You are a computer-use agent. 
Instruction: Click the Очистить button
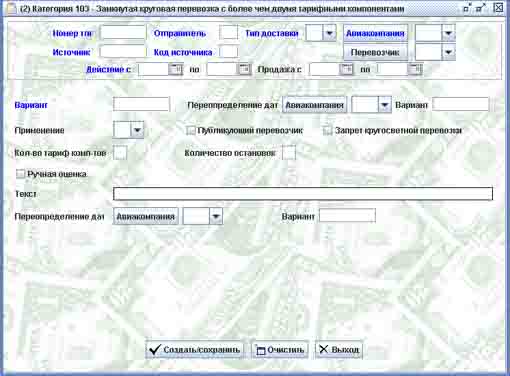coord(280,350)
